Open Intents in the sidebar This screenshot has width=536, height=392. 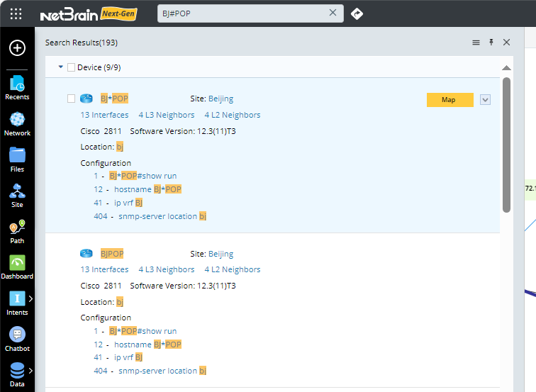[x=17, y=303]
